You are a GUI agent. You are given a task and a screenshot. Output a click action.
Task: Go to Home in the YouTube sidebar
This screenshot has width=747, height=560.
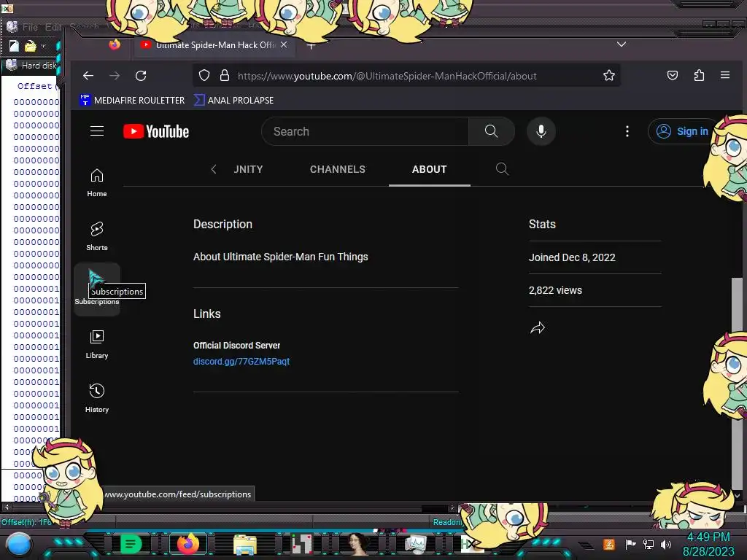(x=97, y=183)
